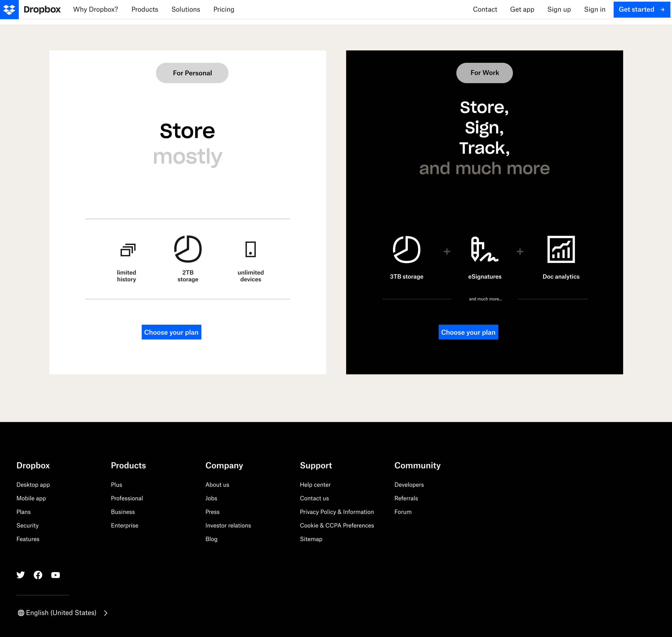Click the 'and much more...' text
Screen dimensions: 672x637
click(485, 299)
